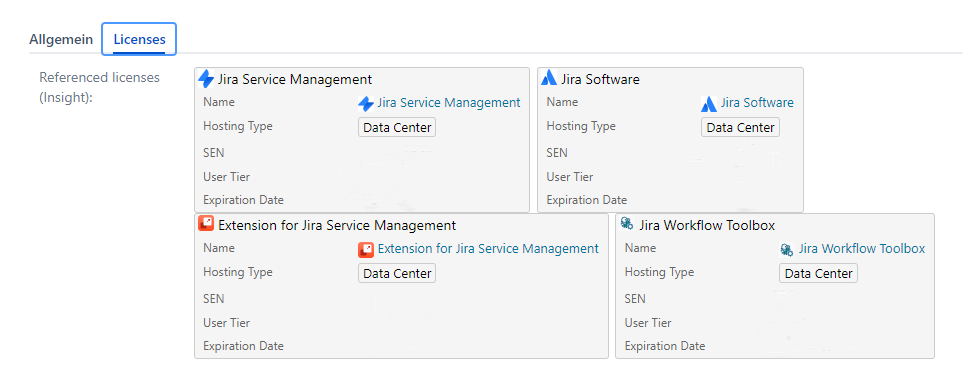
Task: Click Jira Service Management card header icon
Action: point(206,79)
